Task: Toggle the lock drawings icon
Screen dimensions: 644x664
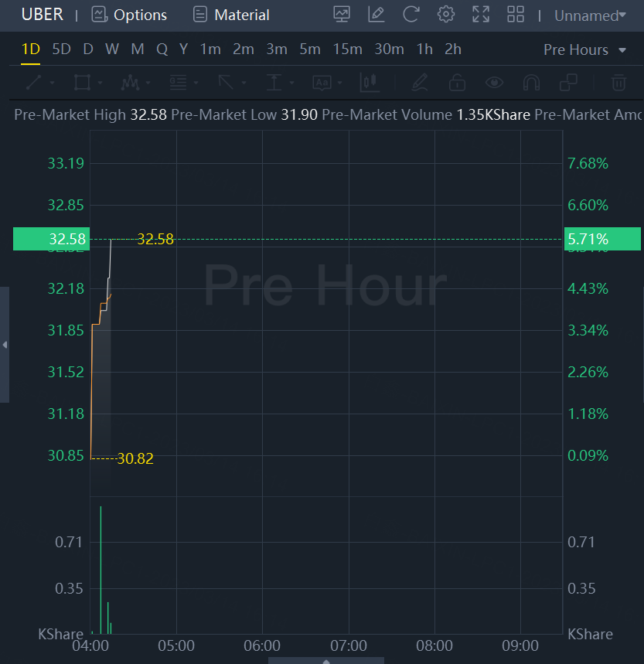Action: (x=457, y=82)
